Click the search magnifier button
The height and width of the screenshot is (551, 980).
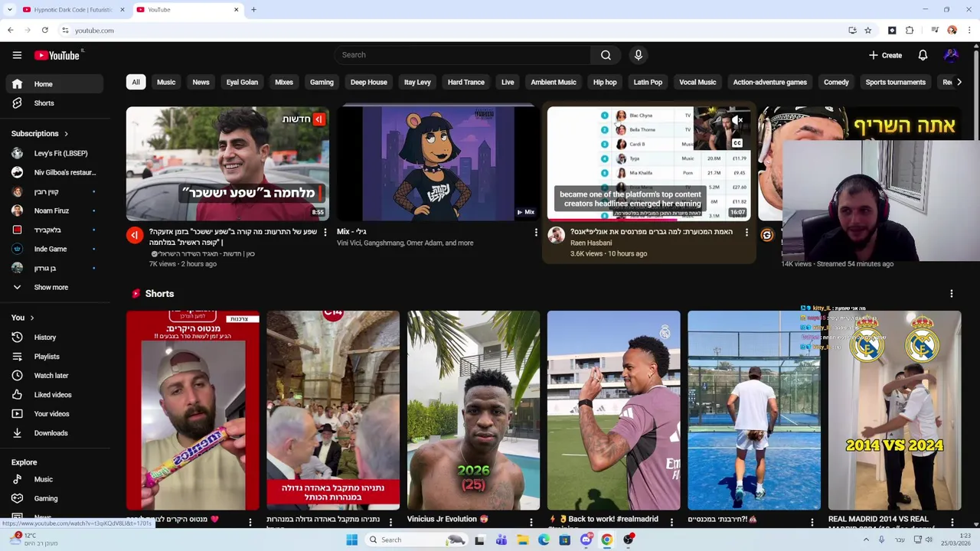(606, 55)
